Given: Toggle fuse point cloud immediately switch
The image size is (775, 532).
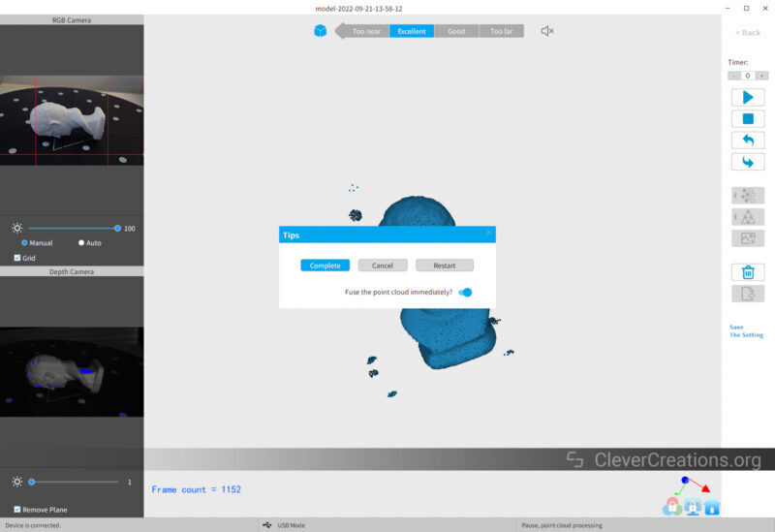Looking at the screenshot, I should pos(465,292).
